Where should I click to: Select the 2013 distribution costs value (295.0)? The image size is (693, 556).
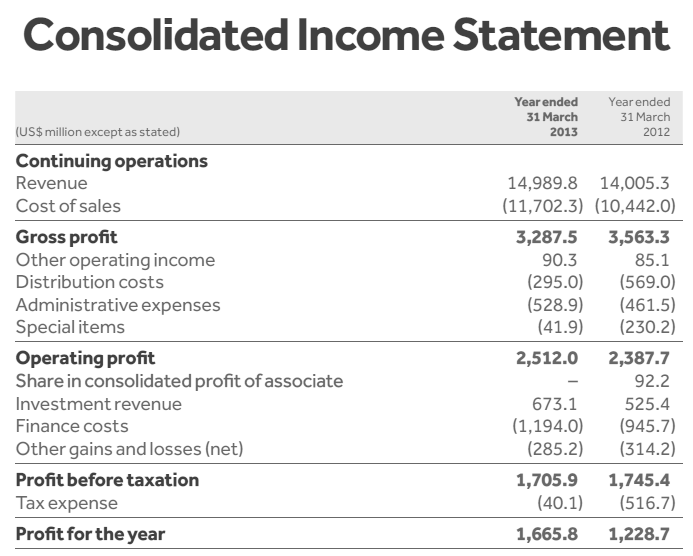pos(555,282)
